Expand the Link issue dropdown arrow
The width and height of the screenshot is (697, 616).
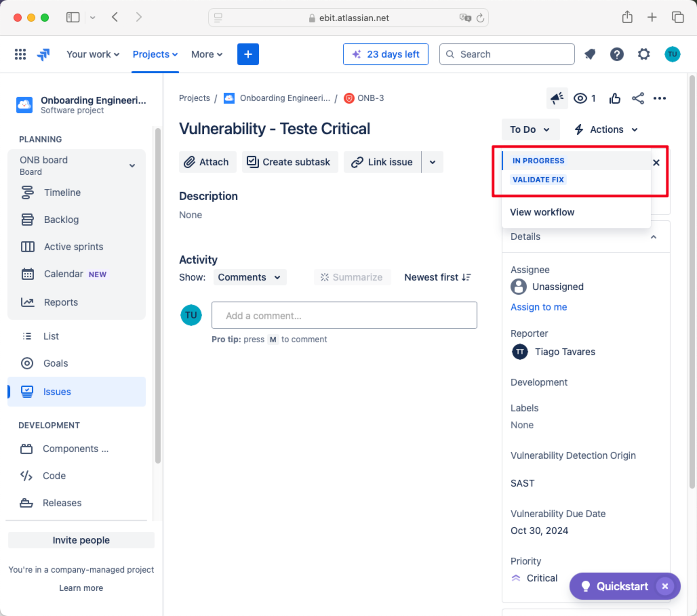432,162
